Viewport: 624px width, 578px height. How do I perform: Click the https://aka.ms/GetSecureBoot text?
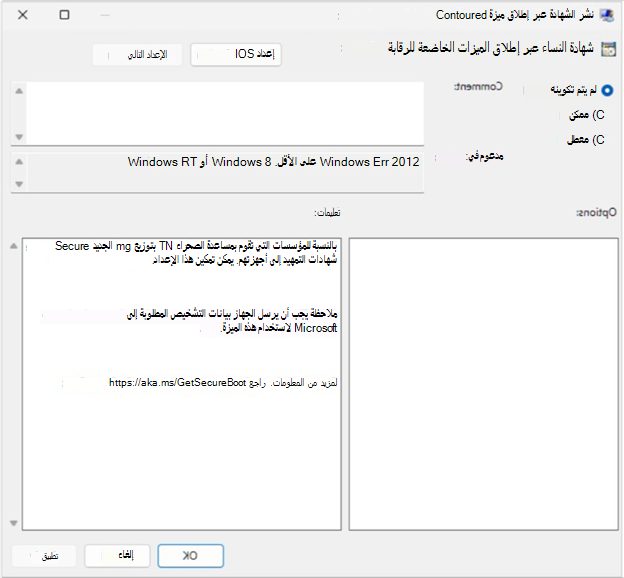(x=177, y=383)
